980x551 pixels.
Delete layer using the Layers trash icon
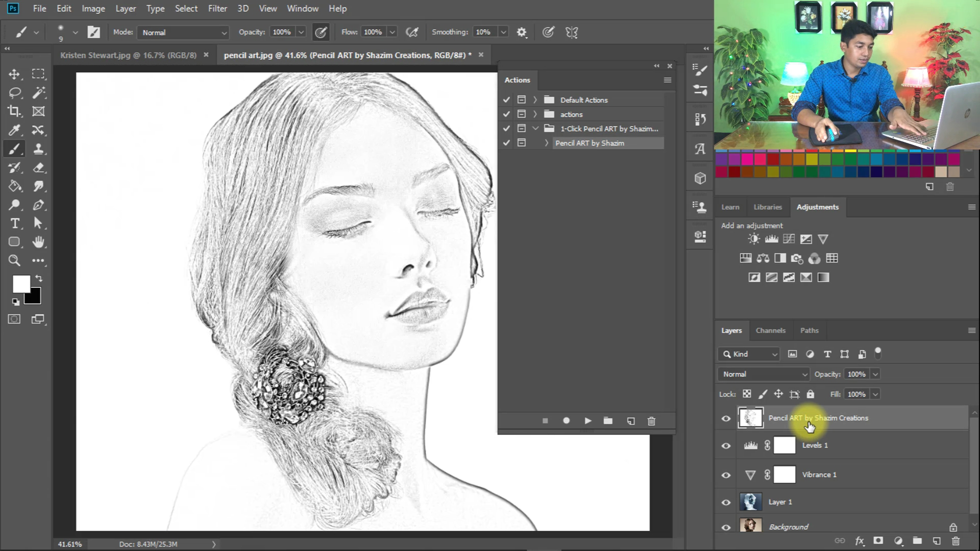(955, 541)
